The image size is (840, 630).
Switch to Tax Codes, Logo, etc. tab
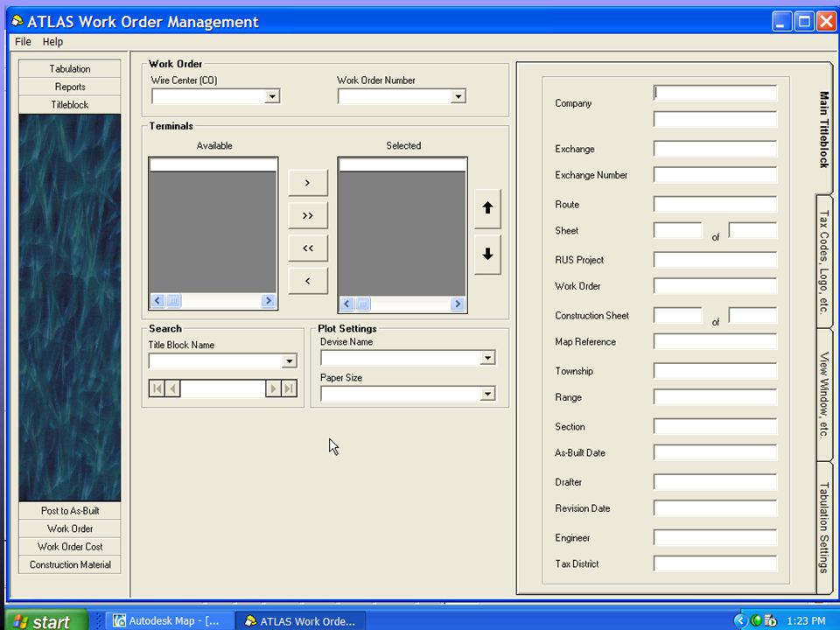pos(824,262)
